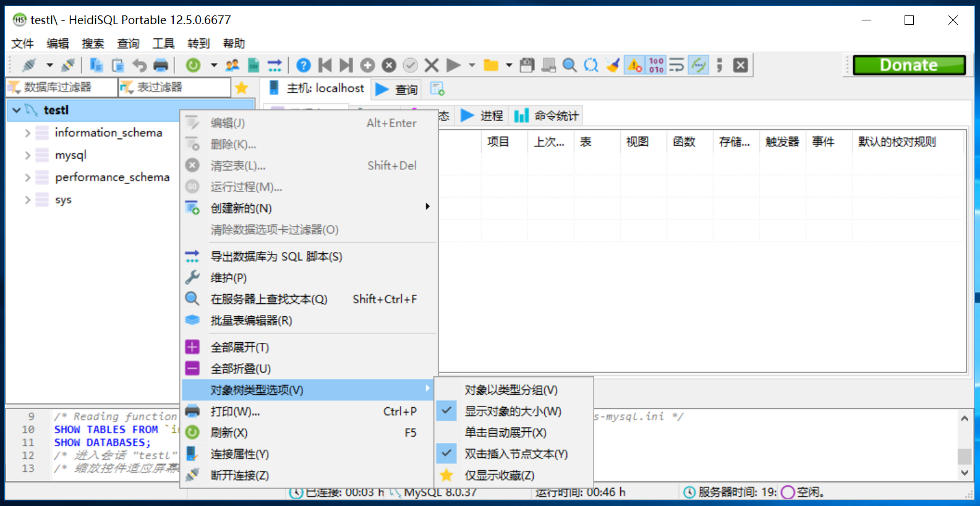Switch to the 进程 (Processes) tab
This screenshot has height=506, width=980.
click(x=482, y=116)
